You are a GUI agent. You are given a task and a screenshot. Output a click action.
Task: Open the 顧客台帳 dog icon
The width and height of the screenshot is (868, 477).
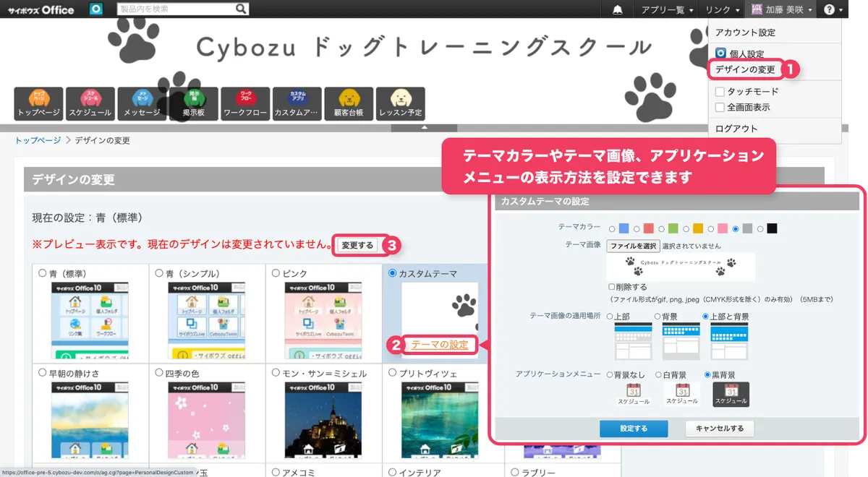click(x=349, y=103)
